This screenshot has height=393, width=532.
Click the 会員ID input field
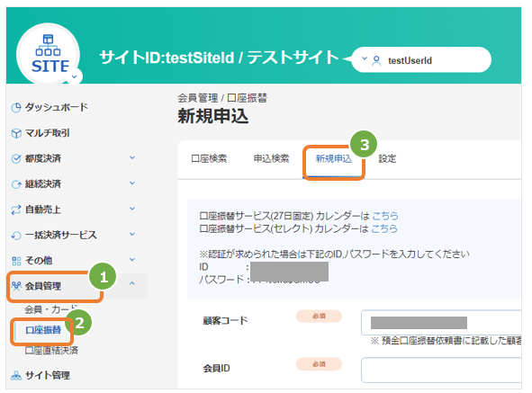click(441, 370)
